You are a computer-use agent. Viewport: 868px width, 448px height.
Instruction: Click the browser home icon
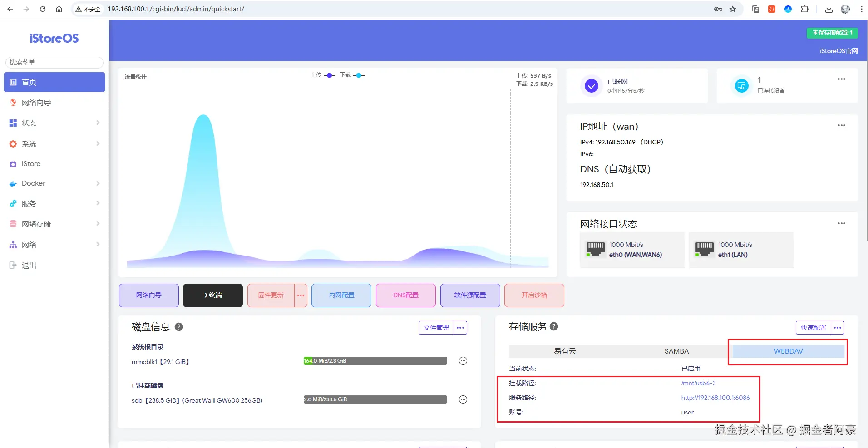pyautogui.click(x=59, y=9)
